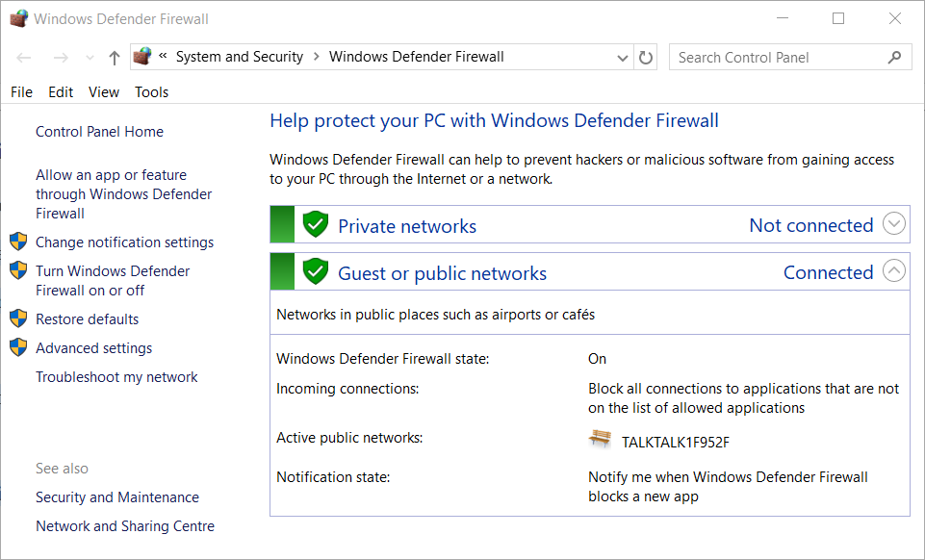Screen dimensions: 925x560
Task: Click Windows Defender Firewall breadcrumb
Action: 417,57
